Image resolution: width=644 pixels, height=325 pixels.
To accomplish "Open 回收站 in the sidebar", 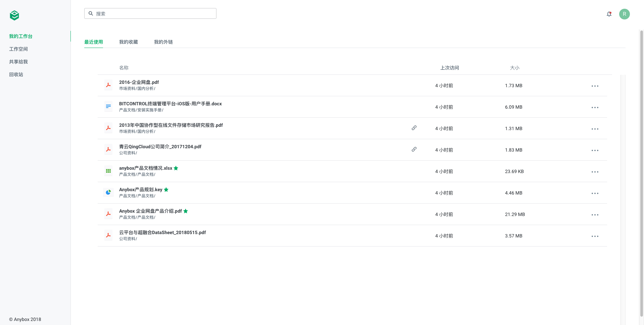I will tap(16, 74).
